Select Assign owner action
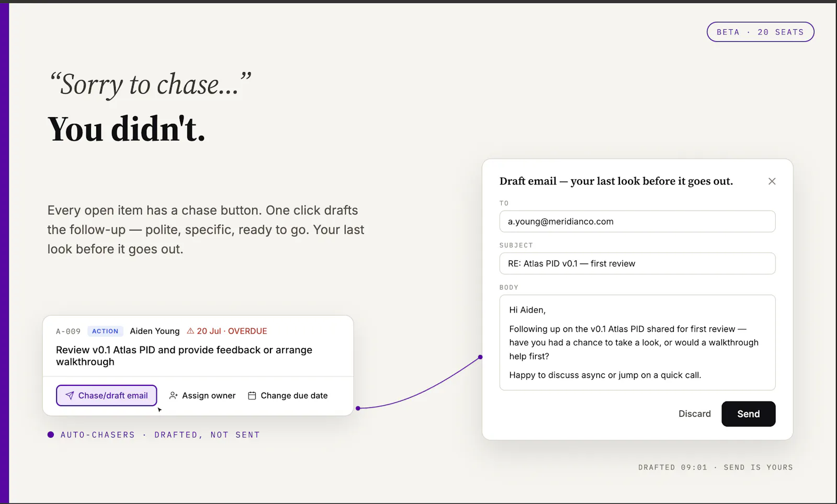The image size is (837, 504). [x=202, y=396]
